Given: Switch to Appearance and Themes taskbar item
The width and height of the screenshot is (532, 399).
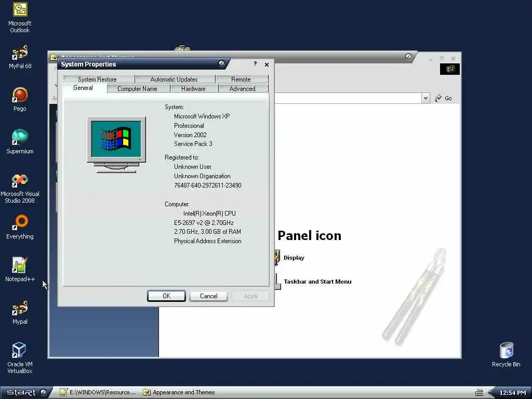Looking at the screenshot, I should [179, 392].
